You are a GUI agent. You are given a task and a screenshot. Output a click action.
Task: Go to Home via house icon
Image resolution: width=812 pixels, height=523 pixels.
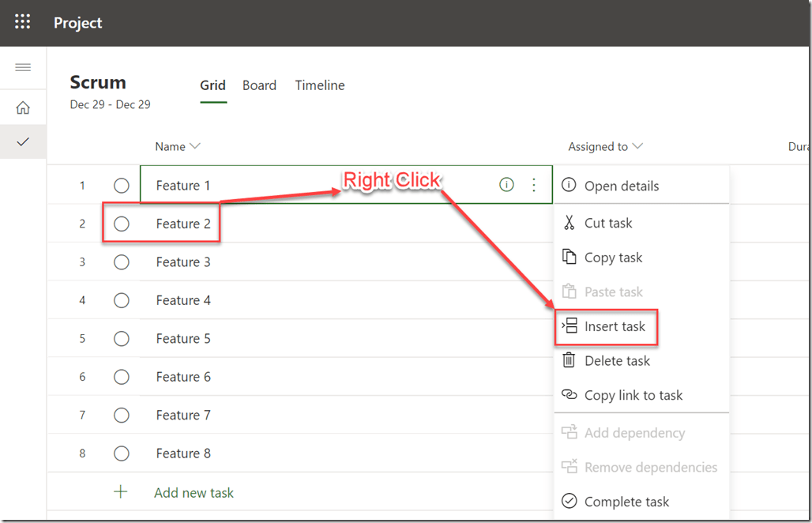tap(23, 108)
